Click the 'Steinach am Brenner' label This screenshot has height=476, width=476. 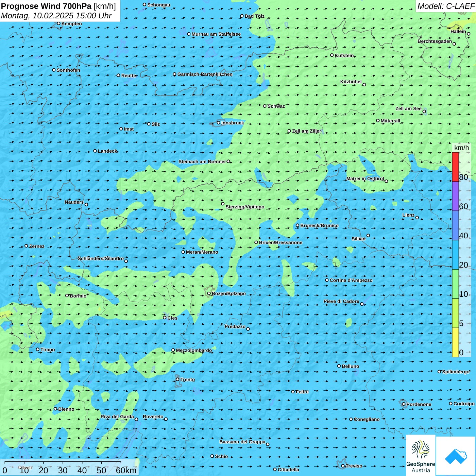pos(202,161)
